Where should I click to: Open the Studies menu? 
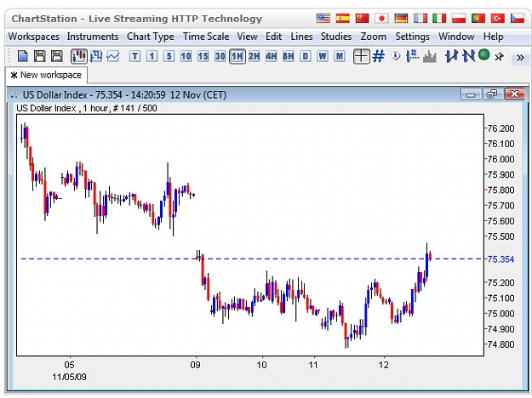[336, 37]
